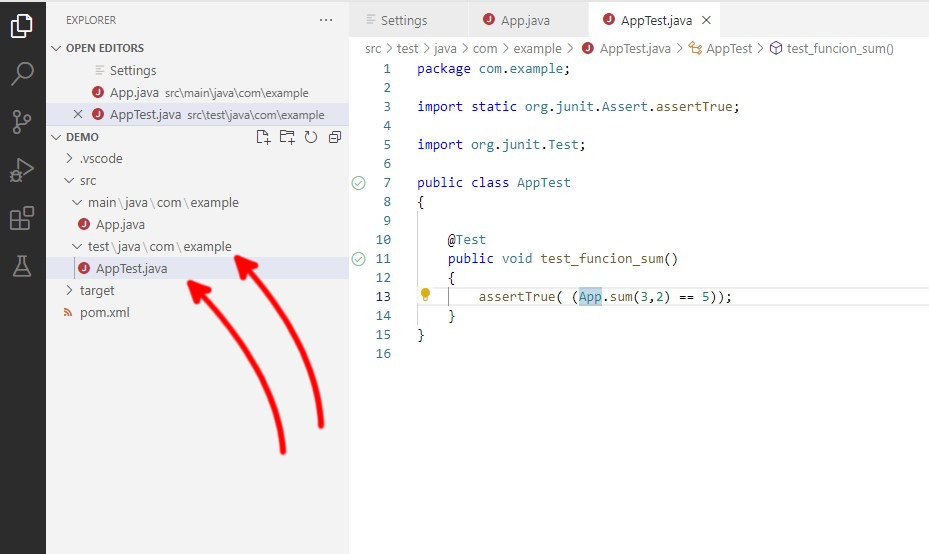This screenshot has height=554, width=929.
Task: Switch to the App.java tab
Action: tap(525, 20)
